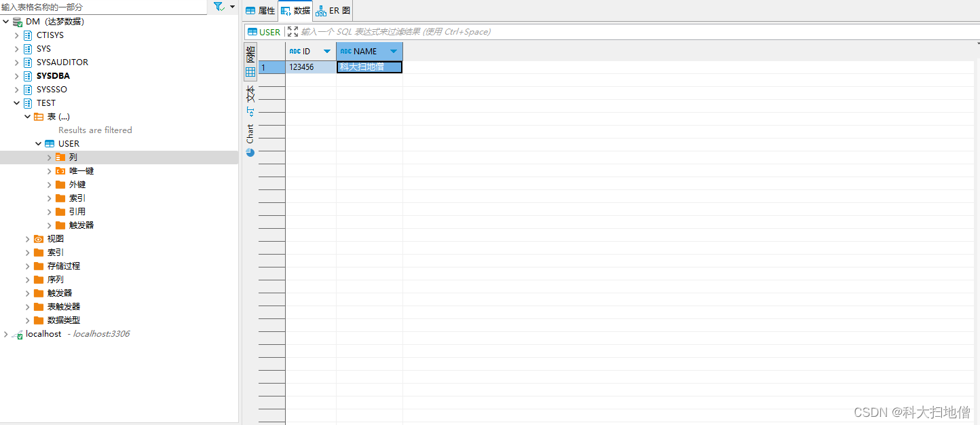Click the filter funnel icon in navigator

point(219,6)
